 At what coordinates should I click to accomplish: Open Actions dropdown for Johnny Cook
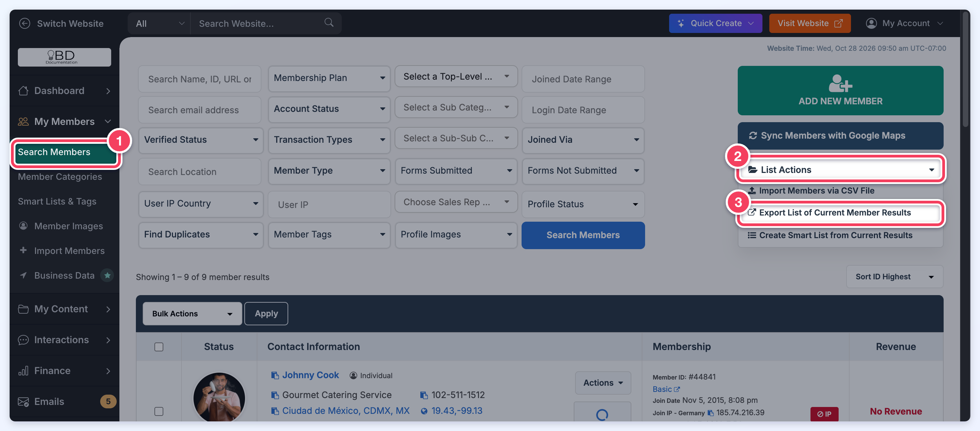(x=603, y=383)
